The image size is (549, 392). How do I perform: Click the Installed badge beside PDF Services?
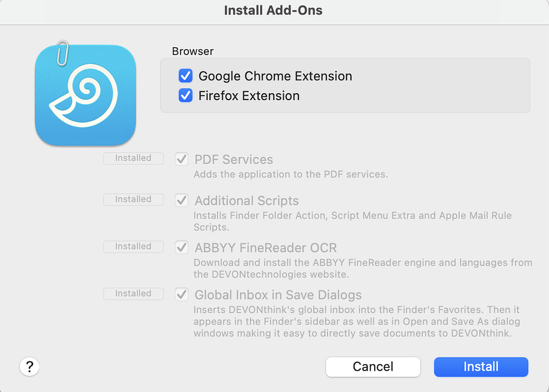point(133,158)
